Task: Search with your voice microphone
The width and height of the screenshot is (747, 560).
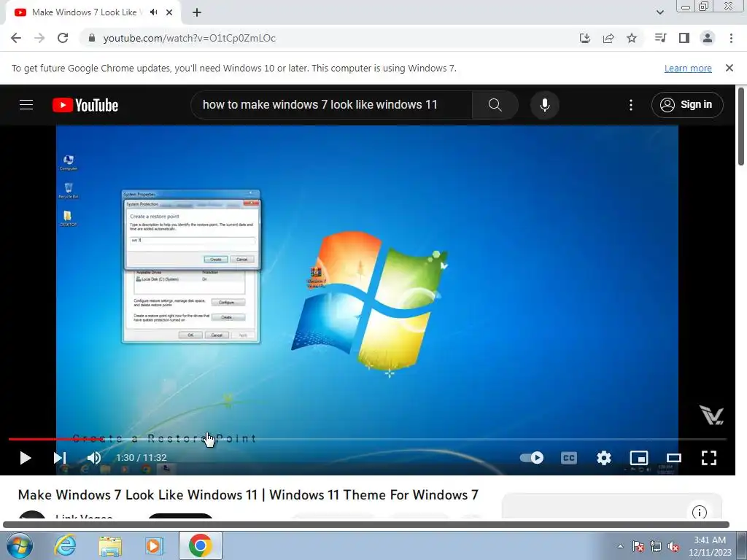Action: coord(544,105)
